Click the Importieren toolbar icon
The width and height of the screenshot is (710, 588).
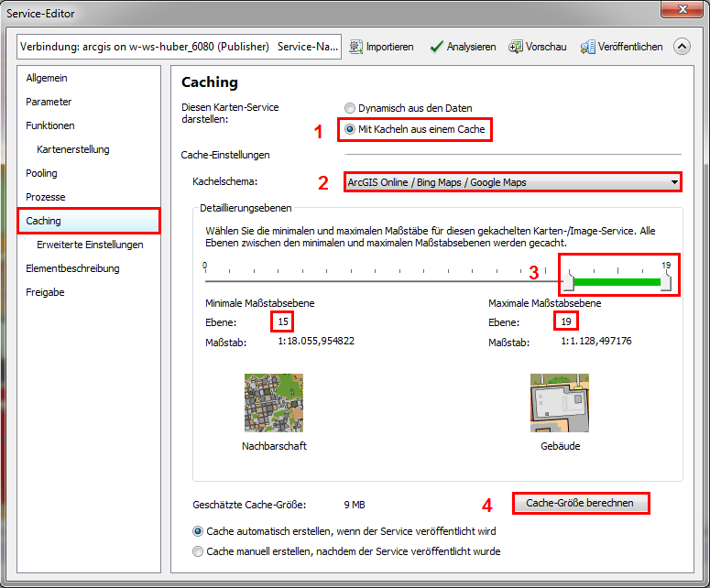[x=355, y=47]
